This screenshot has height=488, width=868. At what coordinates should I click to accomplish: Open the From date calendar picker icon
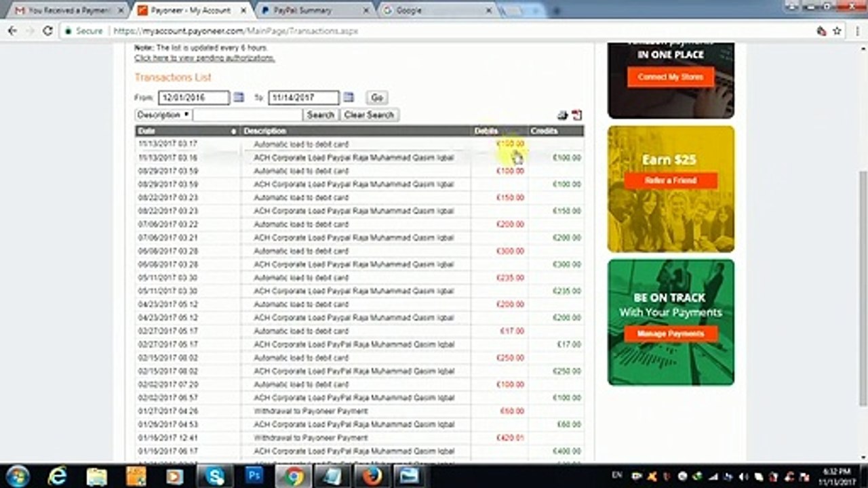239,98
